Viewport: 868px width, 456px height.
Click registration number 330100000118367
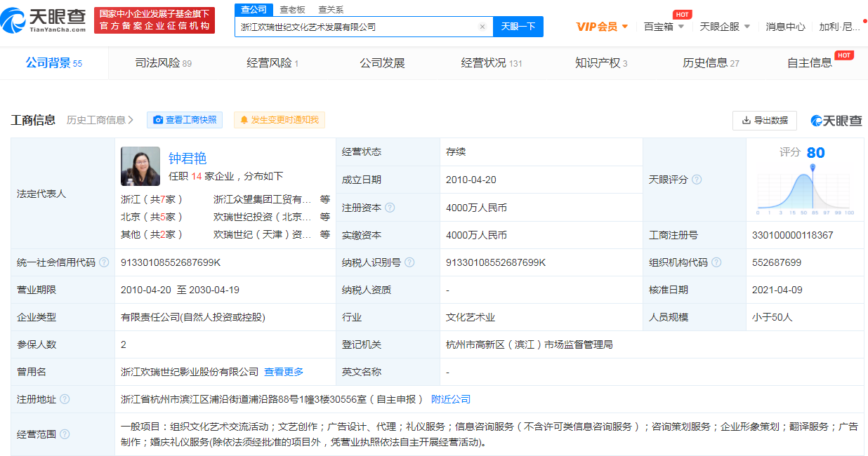[792, 235]
